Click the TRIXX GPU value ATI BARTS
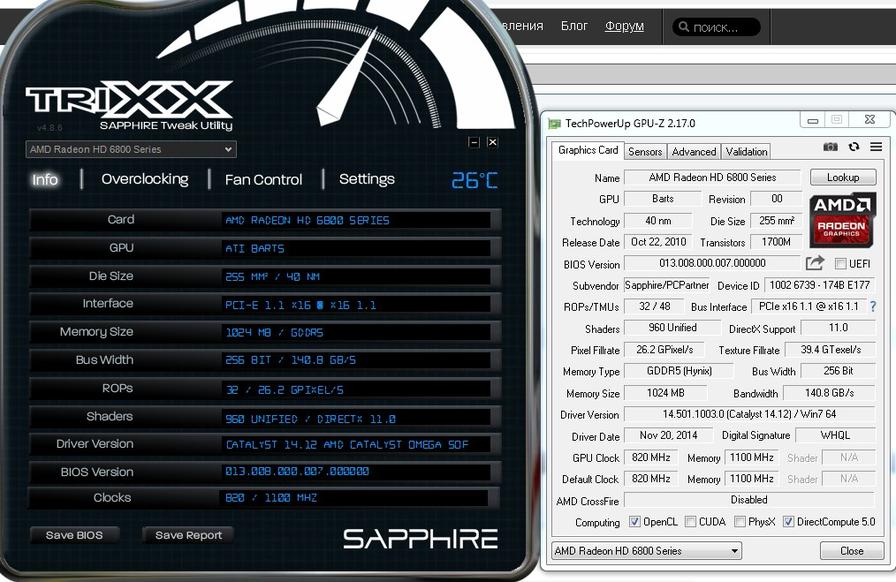The width and height of the screenshot is (896, 582). [x=355, y=248]
